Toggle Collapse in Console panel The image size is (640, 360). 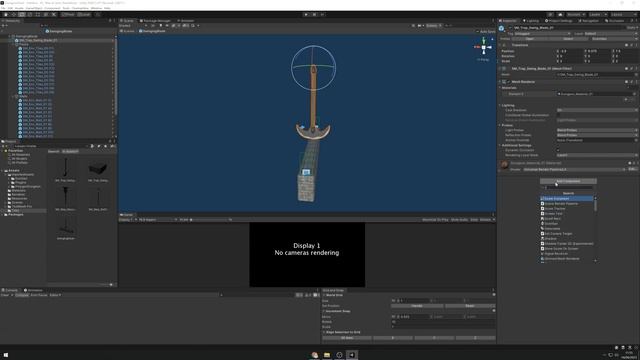click(22, 295)
